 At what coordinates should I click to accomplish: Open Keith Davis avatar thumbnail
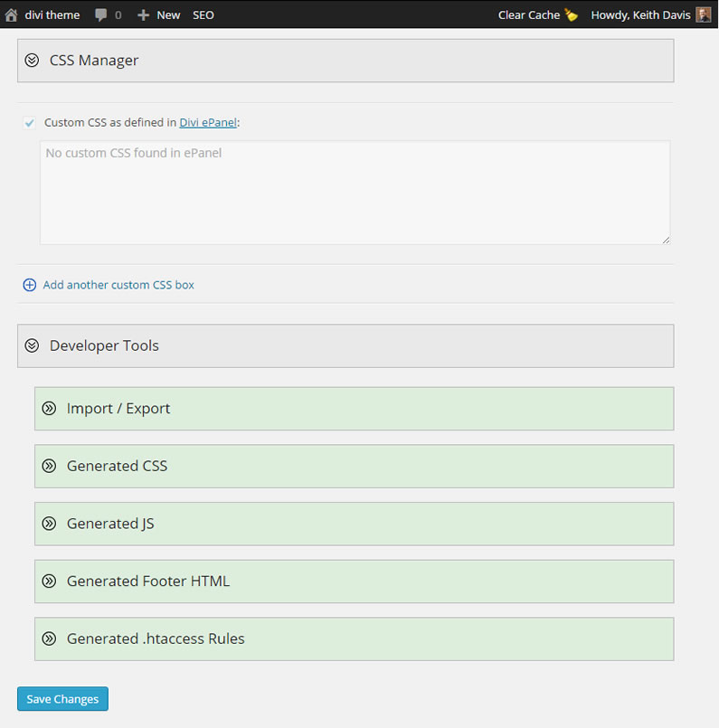point(704,14)
